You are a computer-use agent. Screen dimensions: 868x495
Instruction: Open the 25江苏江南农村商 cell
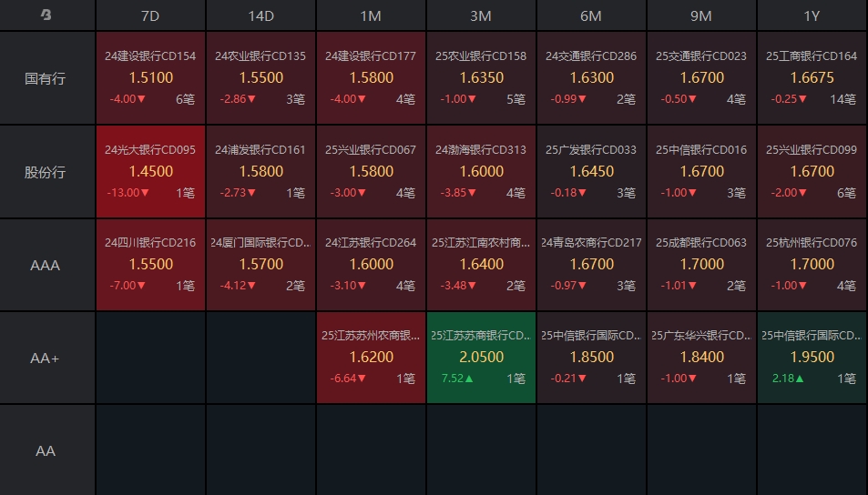click(x=481, y=265)
